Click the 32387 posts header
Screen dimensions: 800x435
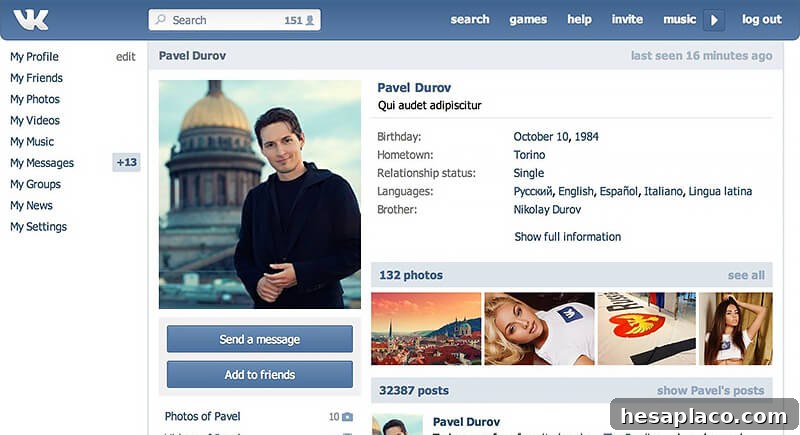414,391
